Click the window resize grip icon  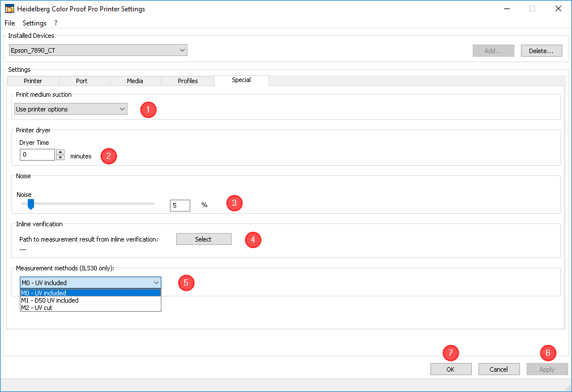click(x=568, y=388)
